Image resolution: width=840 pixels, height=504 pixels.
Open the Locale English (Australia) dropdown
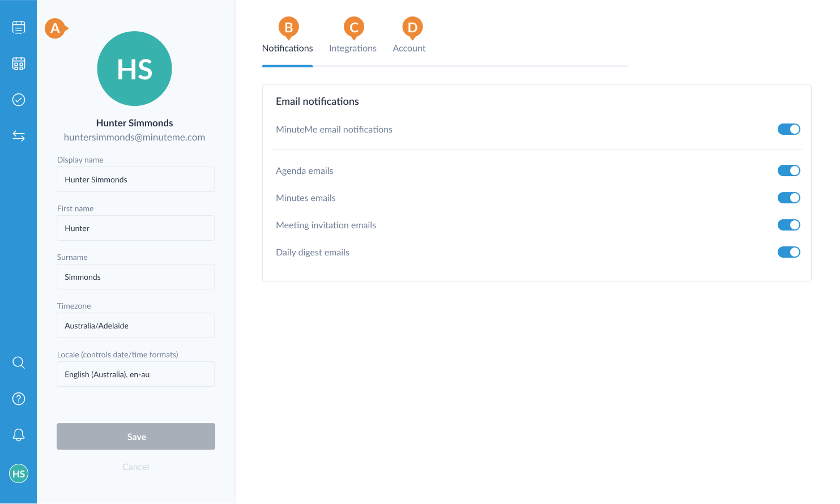[136, 374]
